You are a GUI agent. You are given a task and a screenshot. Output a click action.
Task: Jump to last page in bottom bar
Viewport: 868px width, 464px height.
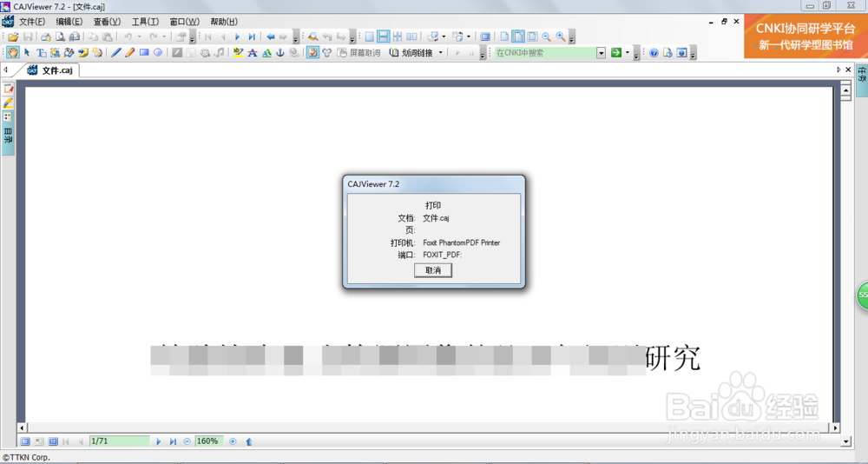(173, 441)
